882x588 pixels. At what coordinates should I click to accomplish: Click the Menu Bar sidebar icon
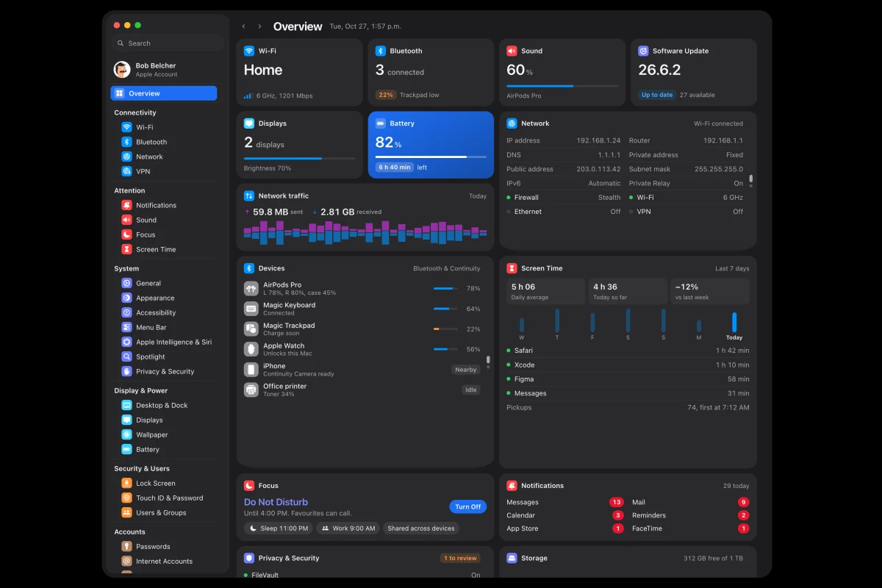[126, 327]
